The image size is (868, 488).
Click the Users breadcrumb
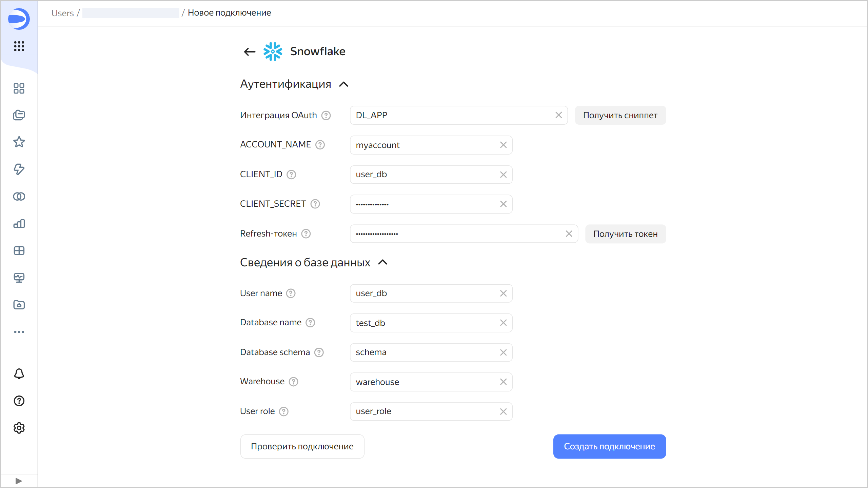(x=62, y=13)
